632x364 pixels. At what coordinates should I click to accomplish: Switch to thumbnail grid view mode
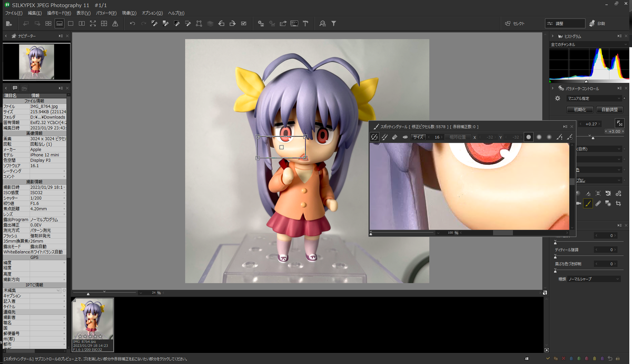point(48,24)
